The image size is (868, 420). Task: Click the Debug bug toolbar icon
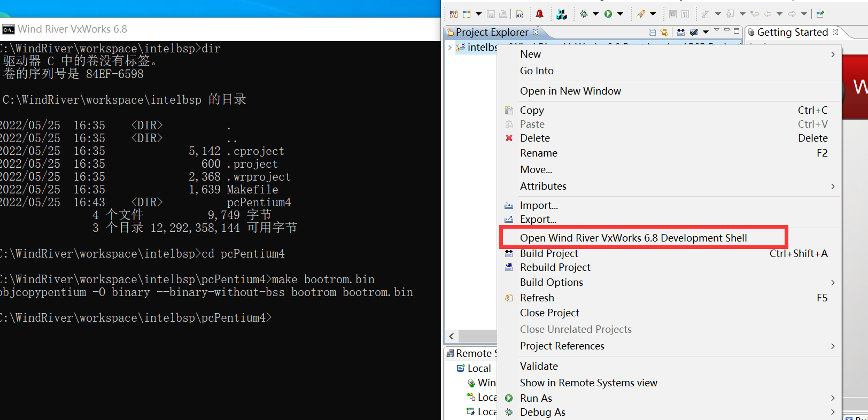[584, 14]
